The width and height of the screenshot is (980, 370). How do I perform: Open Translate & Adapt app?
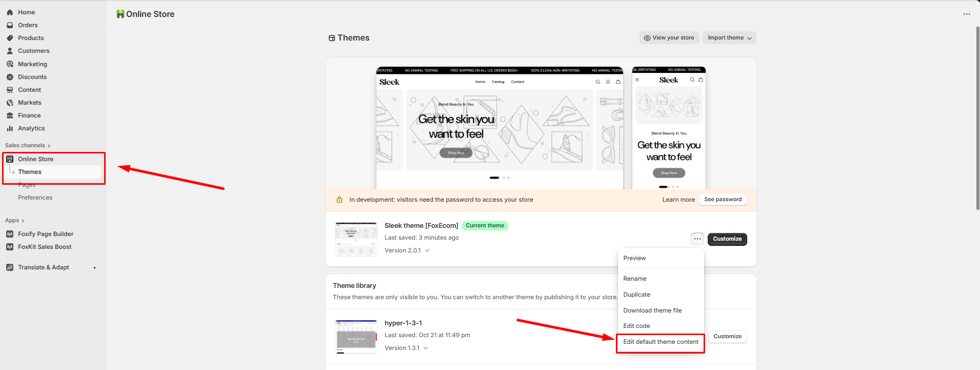click(44, 267)
